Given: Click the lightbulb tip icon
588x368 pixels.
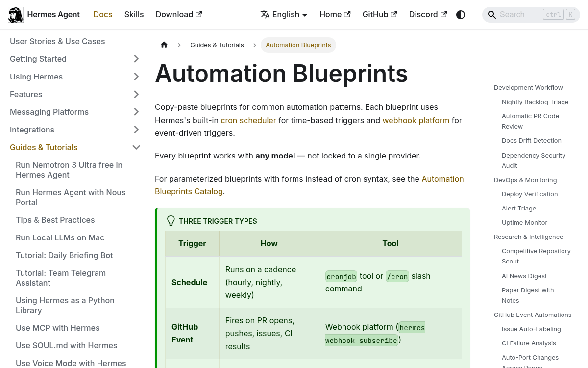Looking at the screenshot, I should [x=171, y=221].
